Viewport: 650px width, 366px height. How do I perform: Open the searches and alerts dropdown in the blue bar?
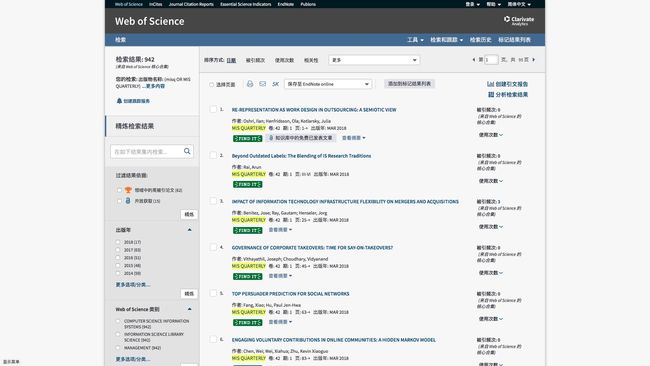[x=446, y=40]
